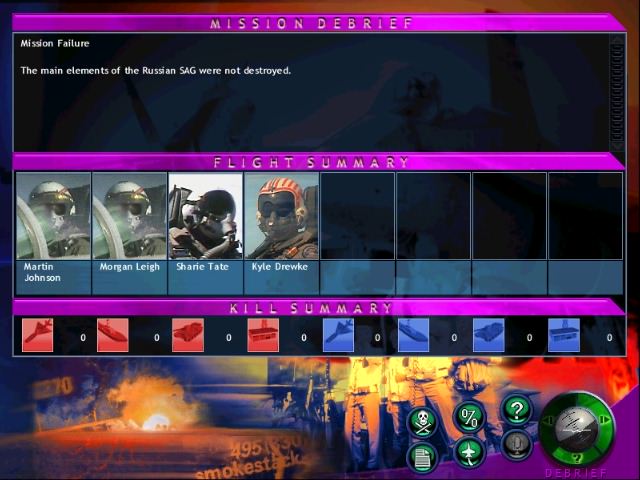
Task: Select Morgan Leigh's pilot portrait
Action: [x=130, y=216]
